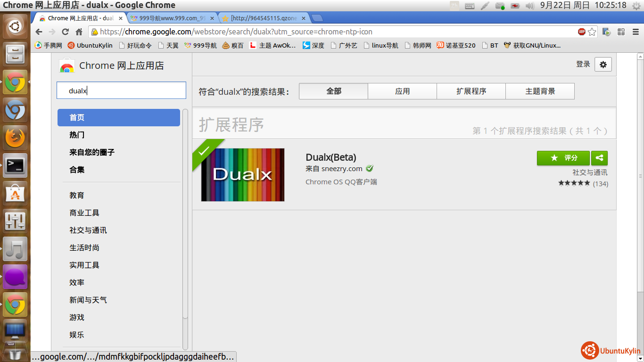The image size is (644, 362).
Task: Open the Dualx extension thumbnail image
Action: tap(242, 175)
